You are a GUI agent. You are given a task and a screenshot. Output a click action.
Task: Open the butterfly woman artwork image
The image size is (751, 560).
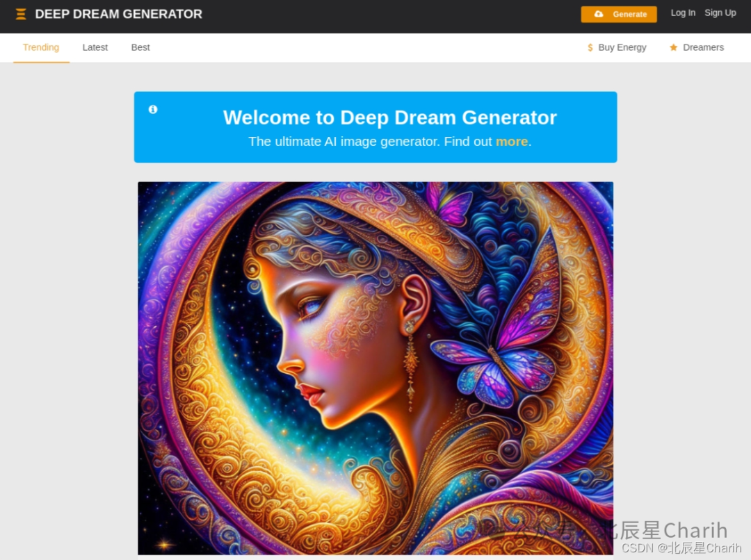coord(375,368)
